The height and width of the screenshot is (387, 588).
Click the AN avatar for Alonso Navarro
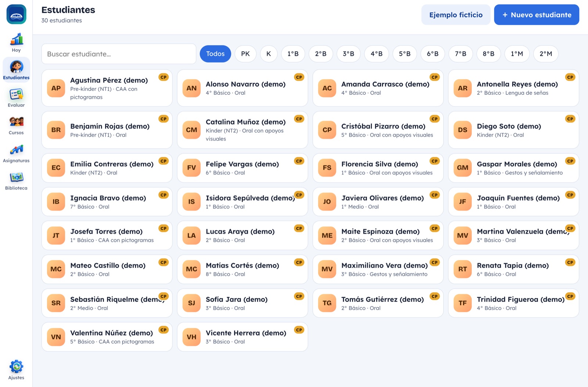[191, 88]
